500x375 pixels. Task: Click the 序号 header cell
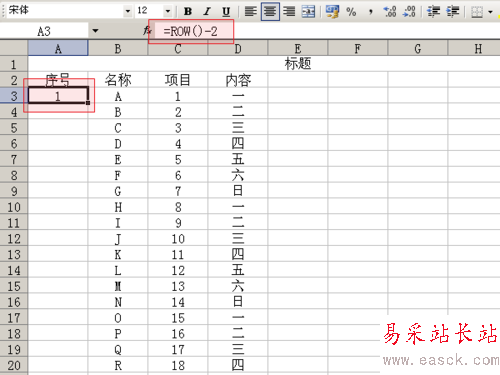tap(58, 80)
